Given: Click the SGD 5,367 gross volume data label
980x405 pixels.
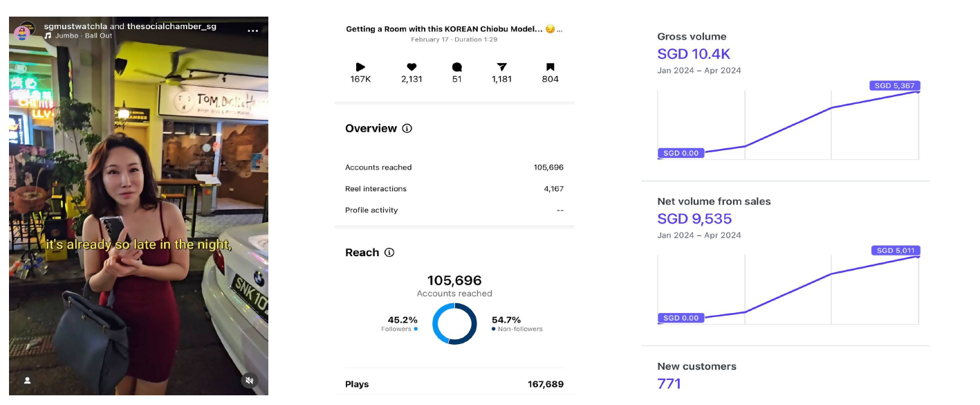Looking at the screenshot, I should click(x=894, y=86).
